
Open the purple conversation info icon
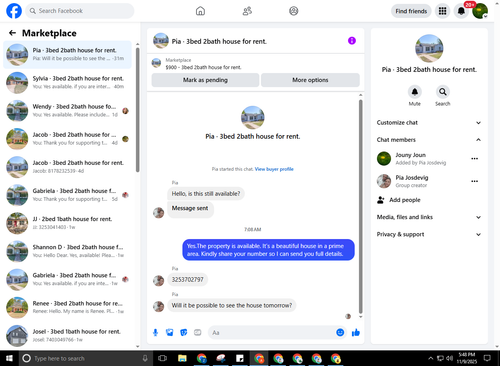click(352, 41)
